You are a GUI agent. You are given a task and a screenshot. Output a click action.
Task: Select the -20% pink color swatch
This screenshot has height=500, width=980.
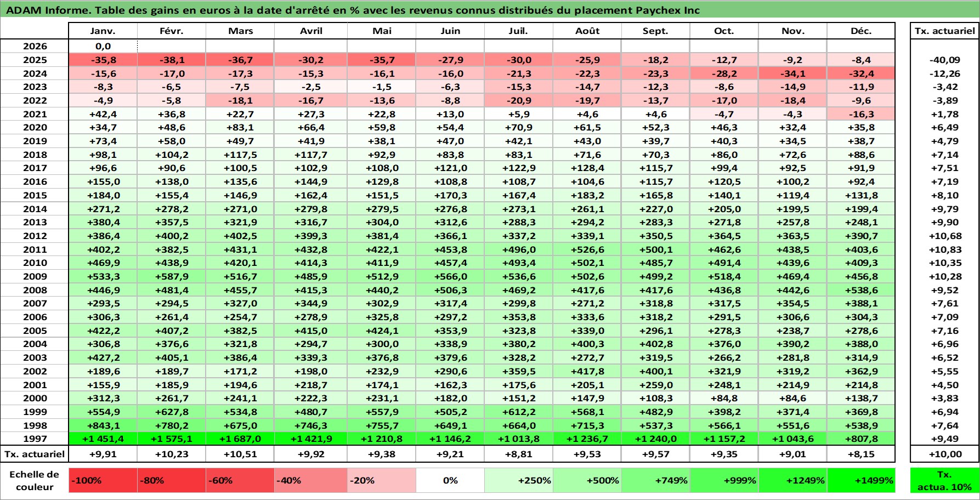(382, 480)
